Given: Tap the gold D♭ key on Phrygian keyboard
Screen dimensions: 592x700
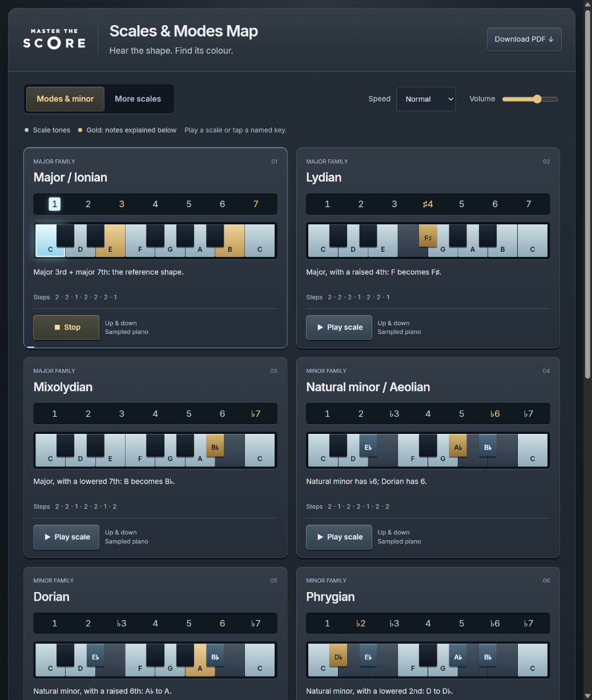Looking at the screenshot, I should click(338, 654).
